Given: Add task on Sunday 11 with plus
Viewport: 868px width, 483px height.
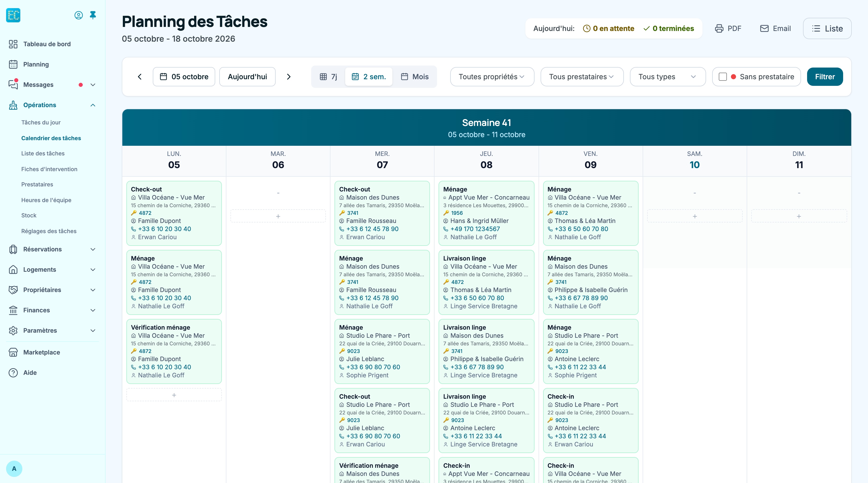Looking at the screenshot, I should (x=799, y=216).
